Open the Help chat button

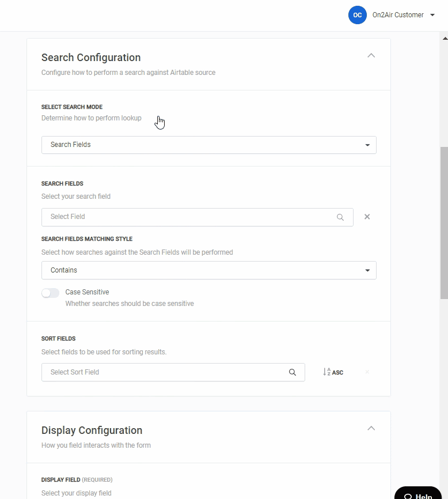[x=418, y=494]
